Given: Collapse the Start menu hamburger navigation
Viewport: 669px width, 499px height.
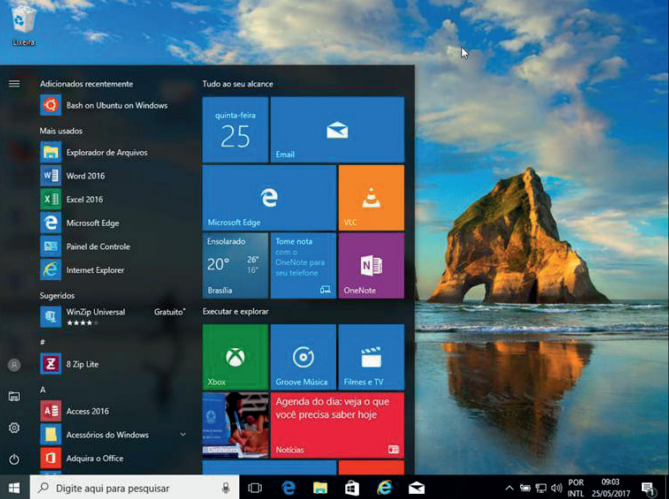Looking at the screenshot, I should [14, 84].
